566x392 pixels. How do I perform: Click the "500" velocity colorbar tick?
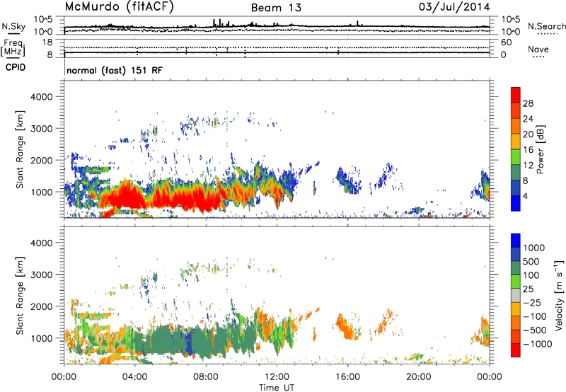531,261
